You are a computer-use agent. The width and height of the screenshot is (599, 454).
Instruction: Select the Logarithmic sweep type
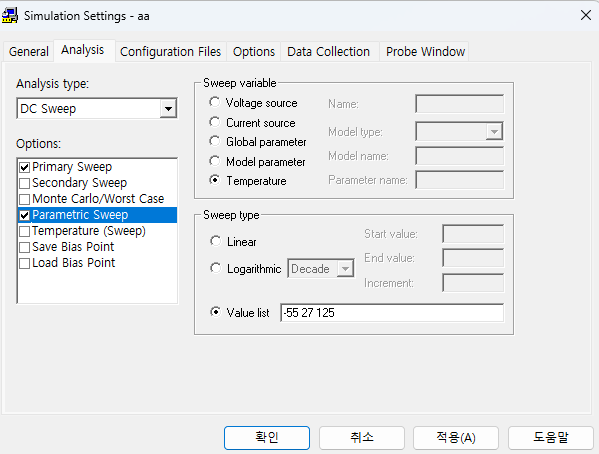pyautogui.click(x=215, y=268)
